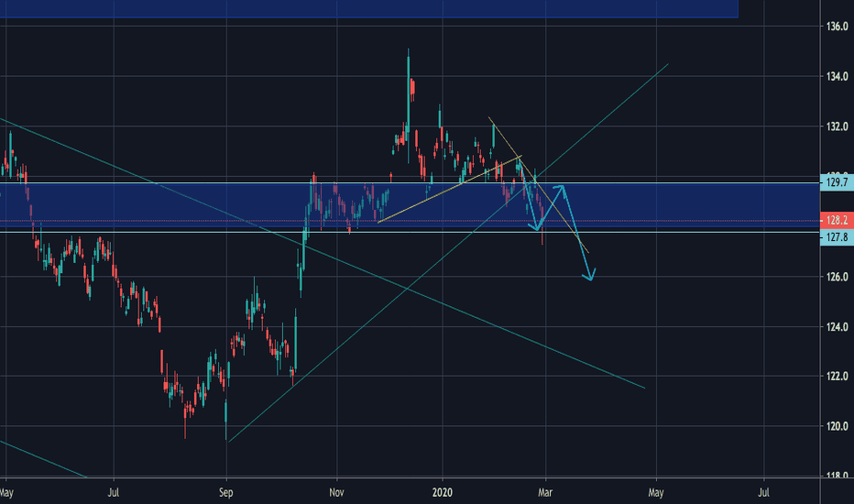Image resolution: width=854 pixels, height=504 pixels.
Task: Click the red 128.2 current price label
Action: click(837, 220)
